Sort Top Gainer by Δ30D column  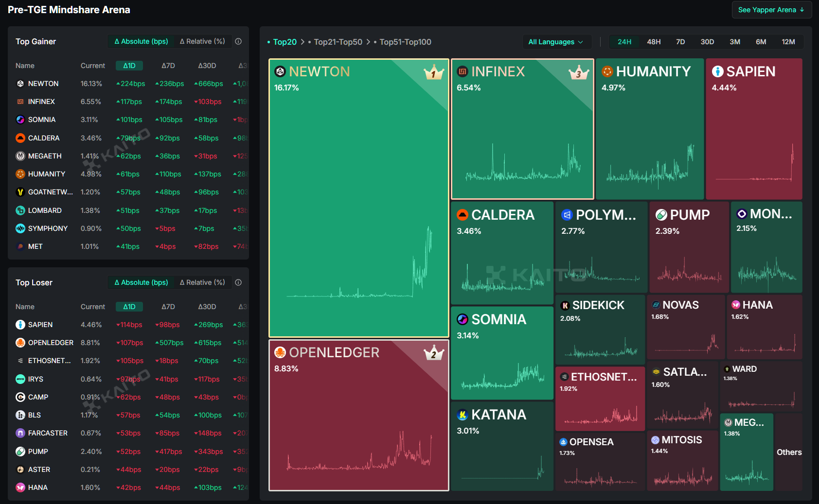207,66
